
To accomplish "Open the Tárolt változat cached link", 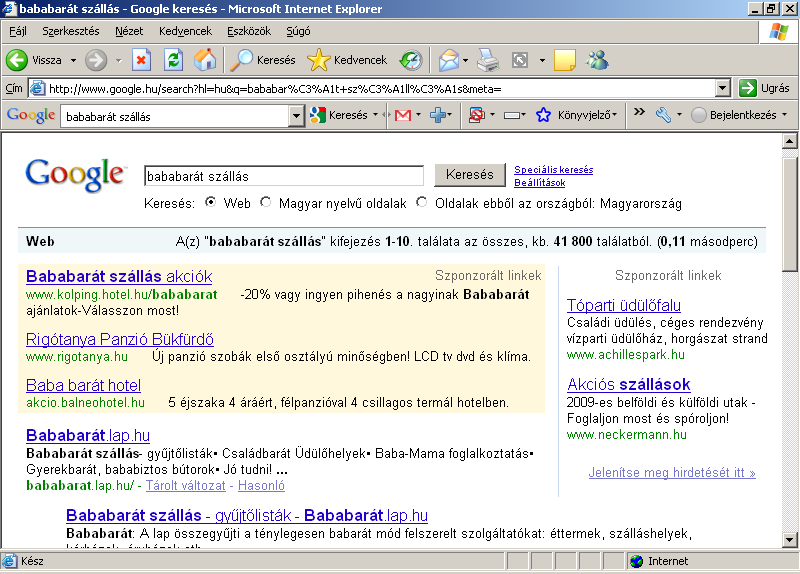I will pyautogui.click(x=186, y=485).
